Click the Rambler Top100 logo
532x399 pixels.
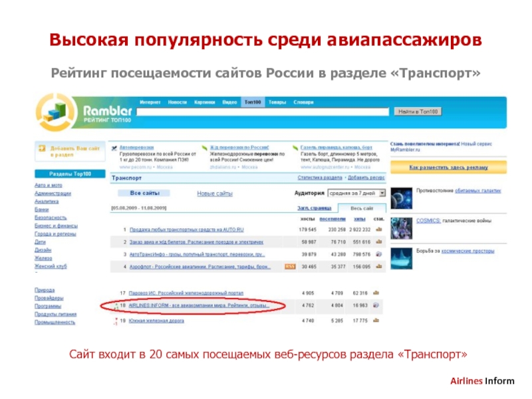pyautogui.click(x=85, y=113)
